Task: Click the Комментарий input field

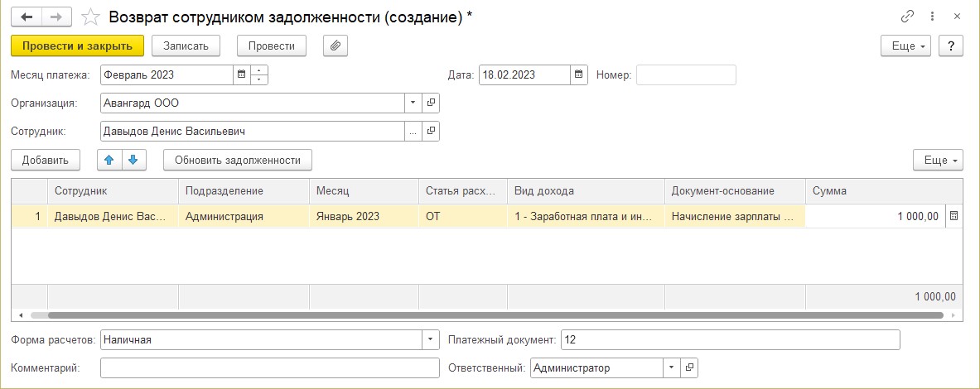Action: coord(270,367)
